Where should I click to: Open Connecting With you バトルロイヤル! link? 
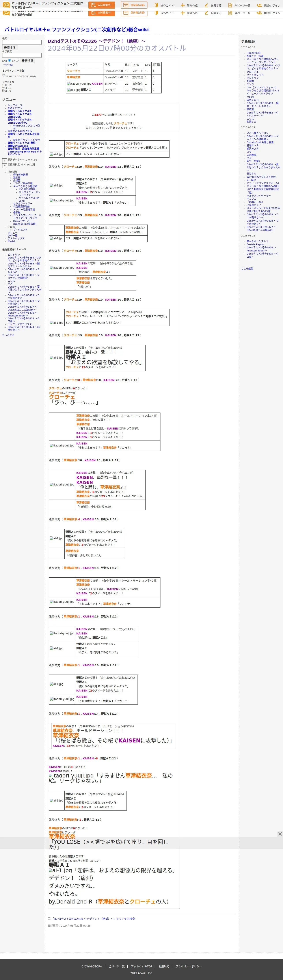[24, 153]
